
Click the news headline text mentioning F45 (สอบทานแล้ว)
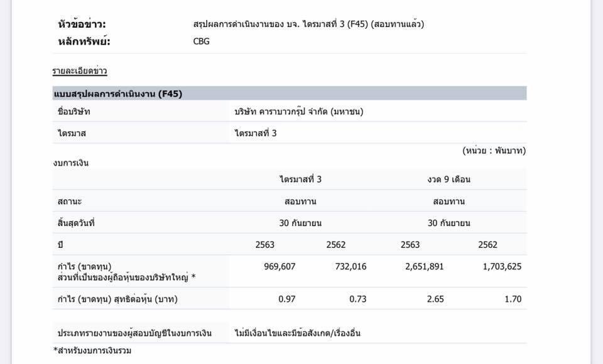coord(308,24)
